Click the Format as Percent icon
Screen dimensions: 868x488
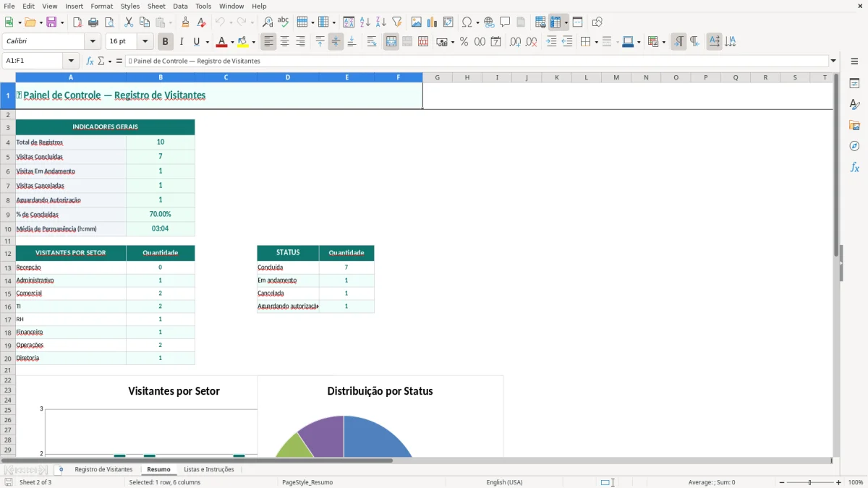(x=464, y=42)
